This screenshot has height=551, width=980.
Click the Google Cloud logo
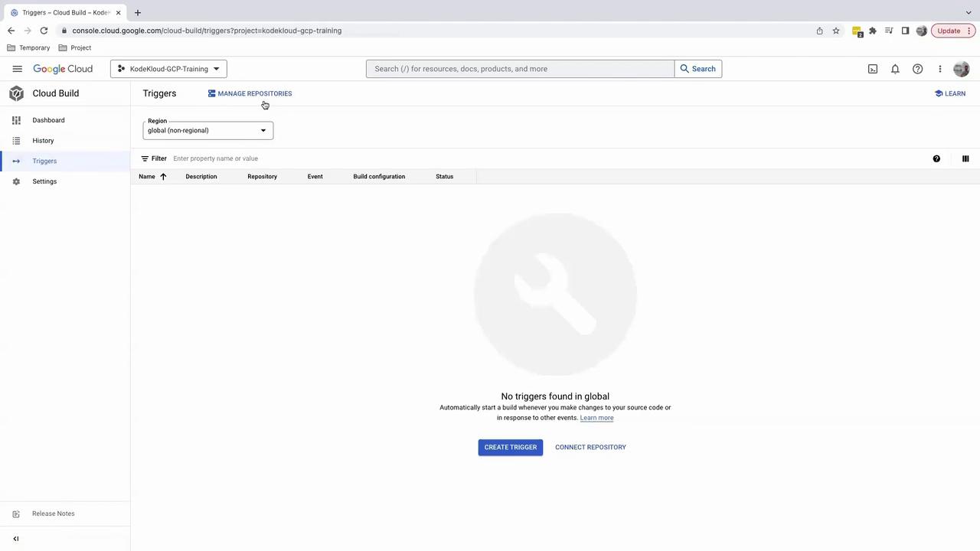63,69
